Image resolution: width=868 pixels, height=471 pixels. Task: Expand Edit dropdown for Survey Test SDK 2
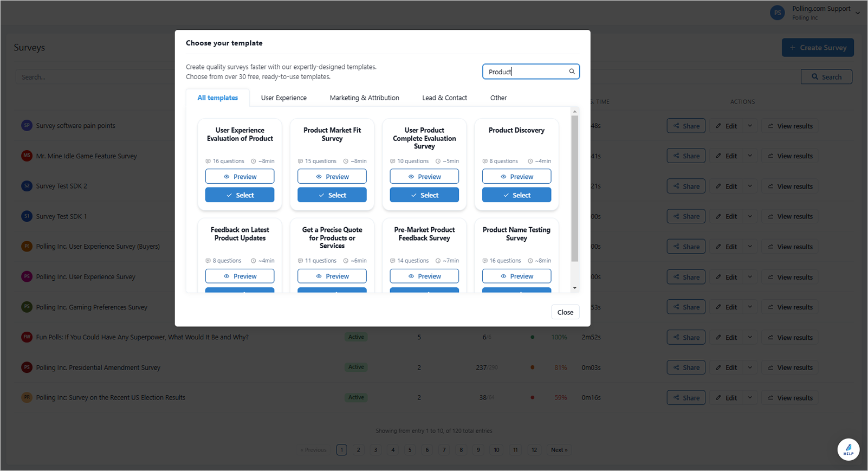750,186
